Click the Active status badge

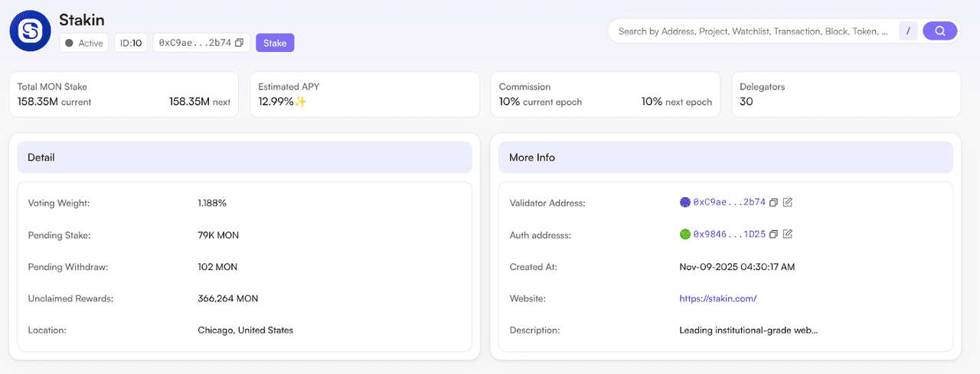pos(84,43)
